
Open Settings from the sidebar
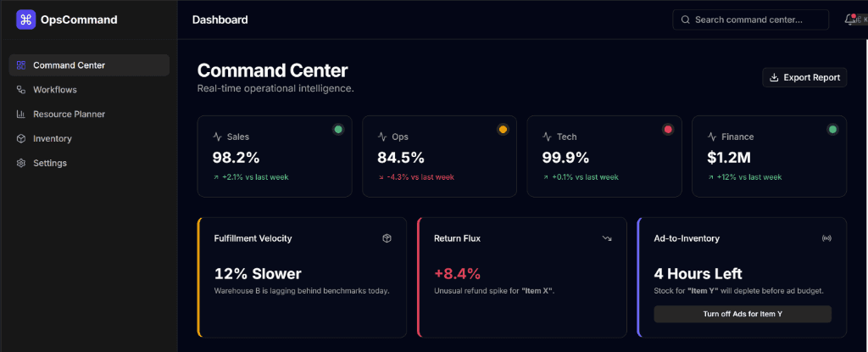(x=89, y=162)
